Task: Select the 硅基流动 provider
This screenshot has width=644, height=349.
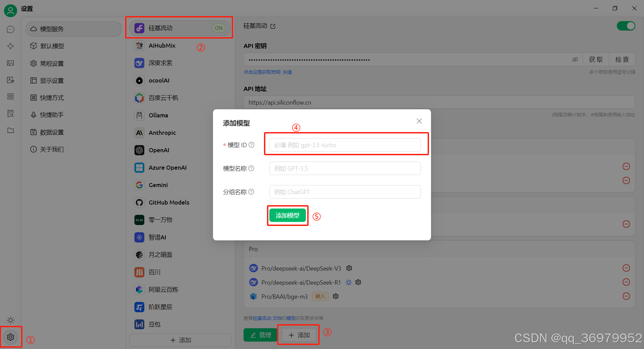Action: click(180, 28)
